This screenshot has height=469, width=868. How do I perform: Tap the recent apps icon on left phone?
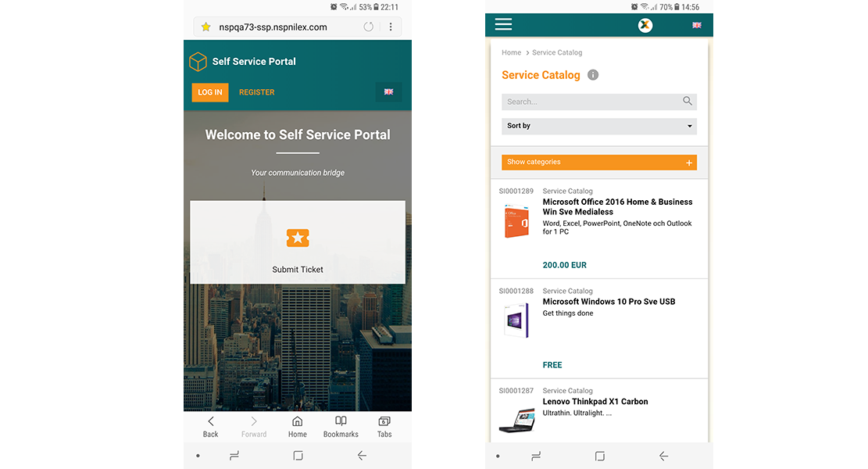pyautogui.click(x=234, y=456)
